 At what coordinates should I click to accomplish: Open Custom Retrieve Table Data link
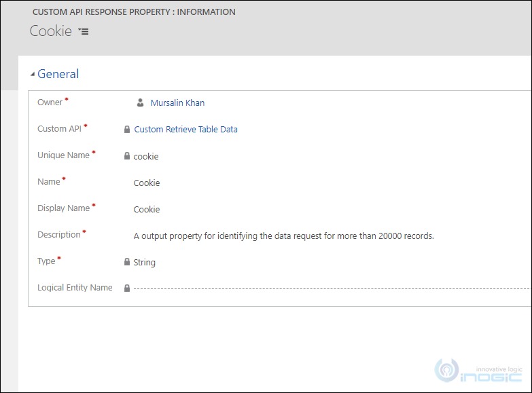click(185, 129)
